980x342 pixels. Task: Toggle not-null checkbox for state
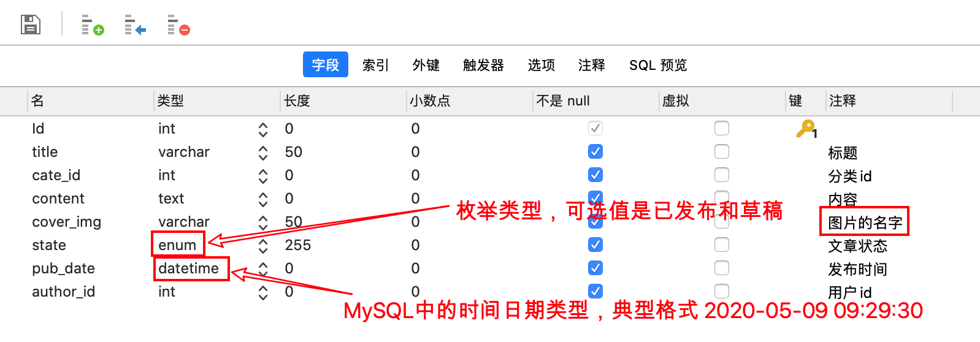coord(595,245)
